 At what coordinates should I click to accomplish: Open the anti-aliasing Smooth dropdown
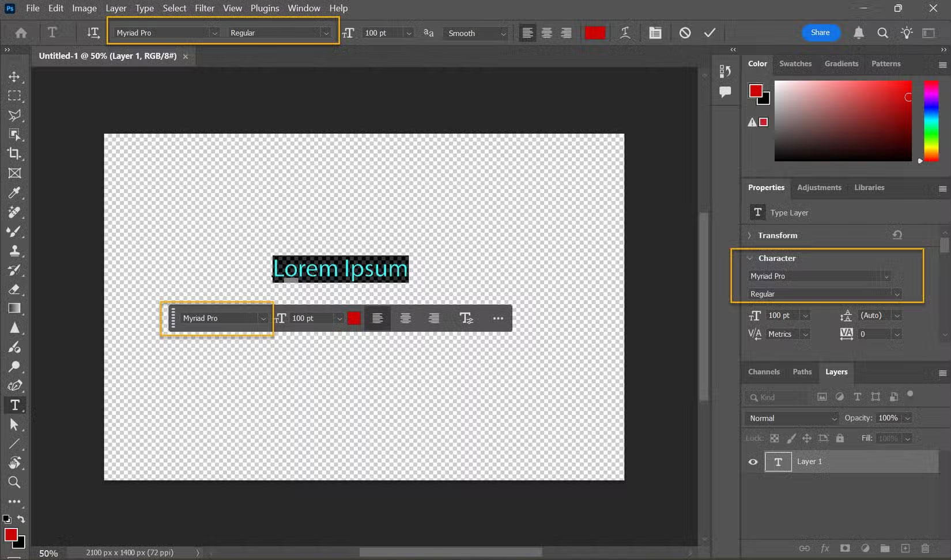[476, 33]
